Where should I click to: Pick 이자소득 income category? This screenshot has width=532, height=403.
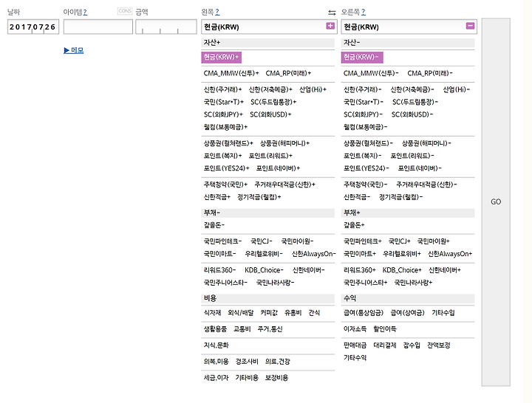(x=355, y=329)
